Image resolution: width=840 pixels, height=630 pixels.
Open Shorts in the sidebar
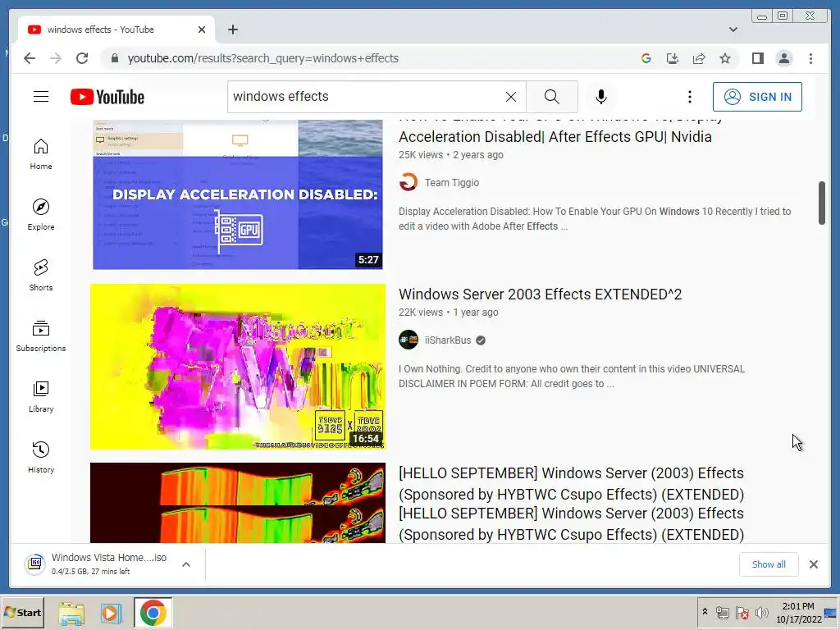(41, 276)
